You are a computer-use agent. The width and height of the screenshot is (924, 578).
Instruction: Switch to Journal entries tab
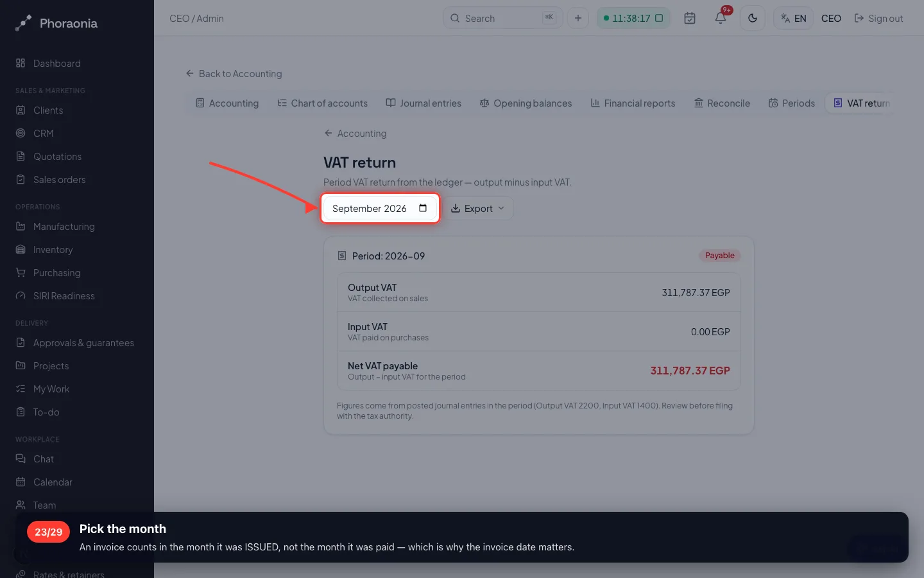(x=424, y=103)
